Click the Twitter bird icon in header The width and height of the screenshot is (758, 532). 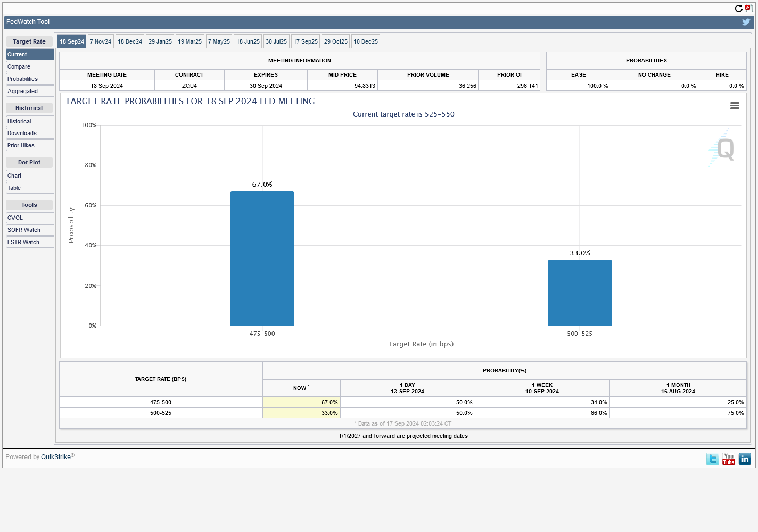pos(746,22)
